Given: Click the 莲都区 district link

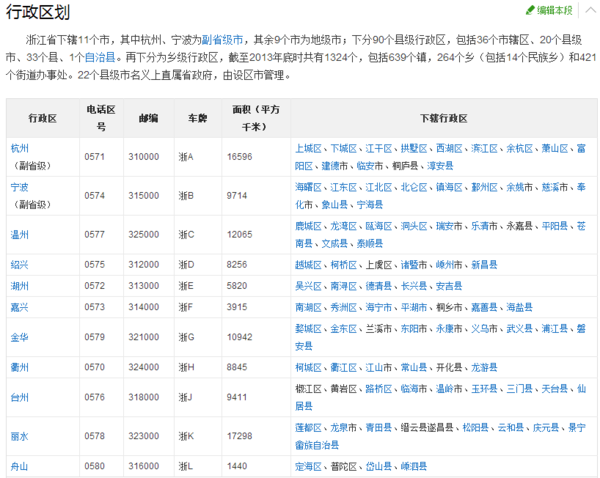Looking at the screenshot, I should 308,428.
